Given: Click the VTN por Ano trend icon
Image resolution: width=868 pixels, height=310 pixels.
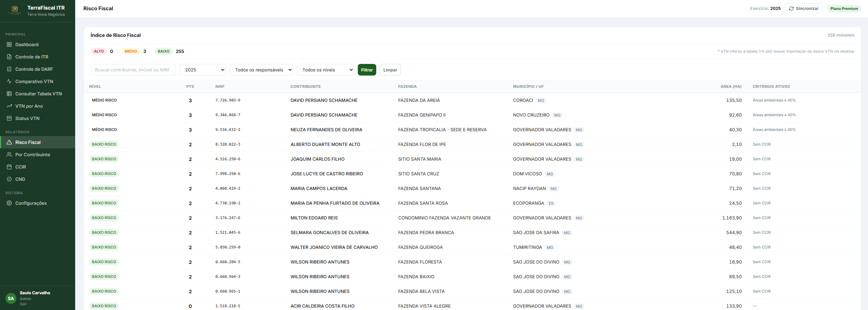Looking at the screenshot, I should point(9,106).
